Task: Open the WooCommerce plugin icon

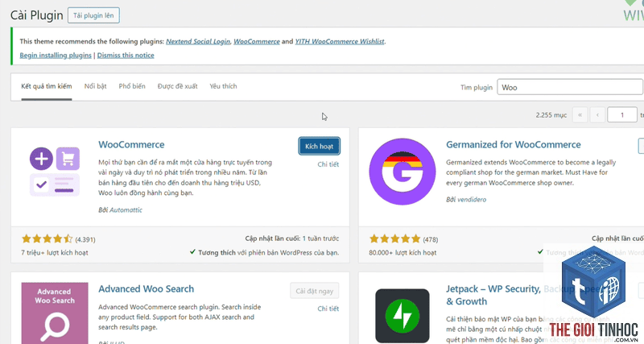Action: coord(55,172)
